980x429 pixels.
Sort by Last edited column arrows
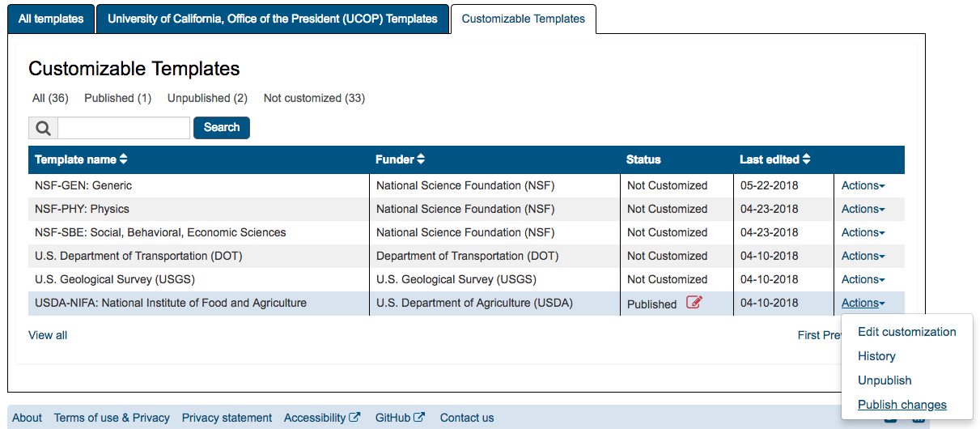[x=806, y=159]
